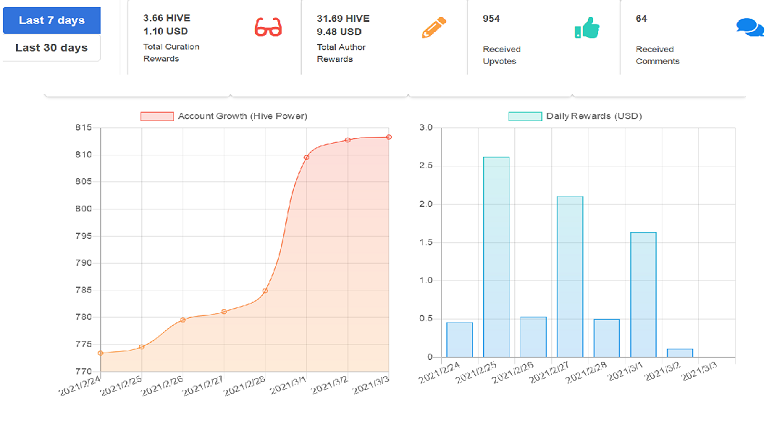The image size is (769, 424).
Task: Click the 9.48 USD author value
Action: tap(339, 32)
